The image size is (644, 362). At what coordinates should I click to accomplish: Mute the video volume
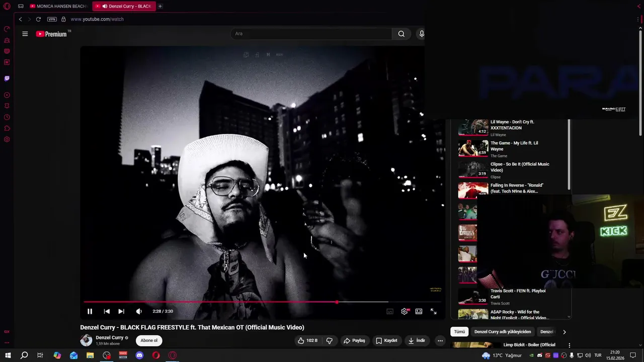click(139, 311)
